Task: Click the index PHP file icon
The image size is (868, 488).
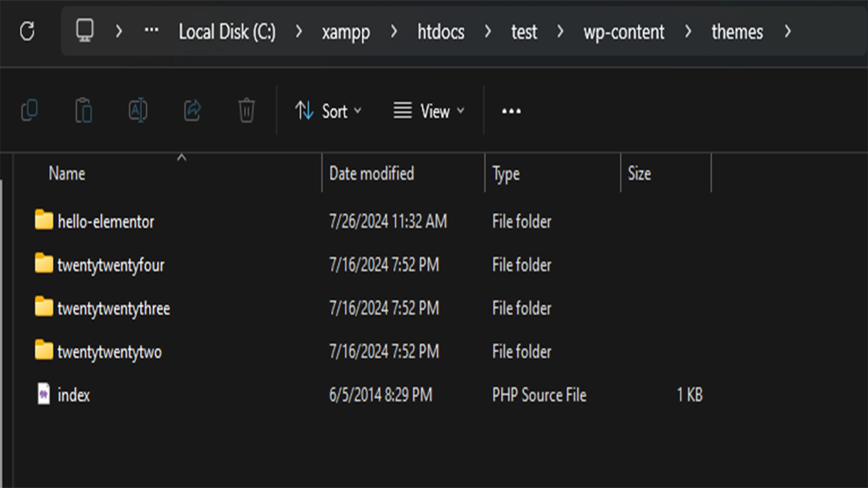Action: tap(44, 394)
